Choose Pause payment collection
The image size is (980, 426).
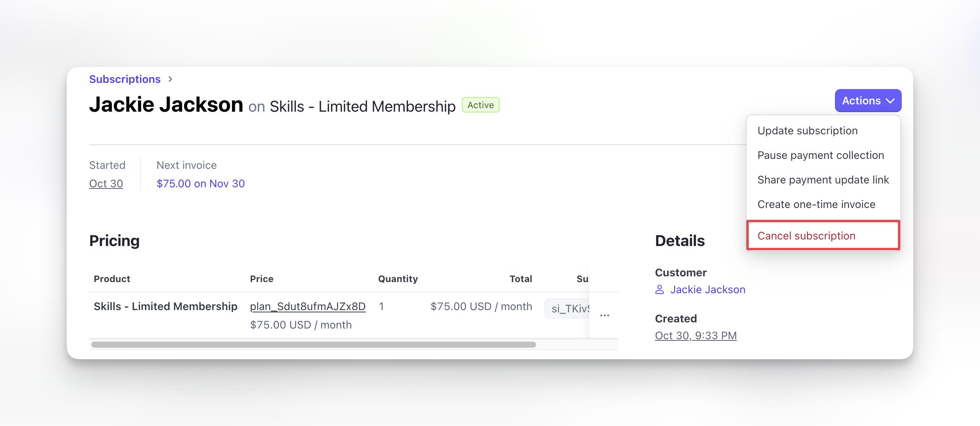pos(820,155)
